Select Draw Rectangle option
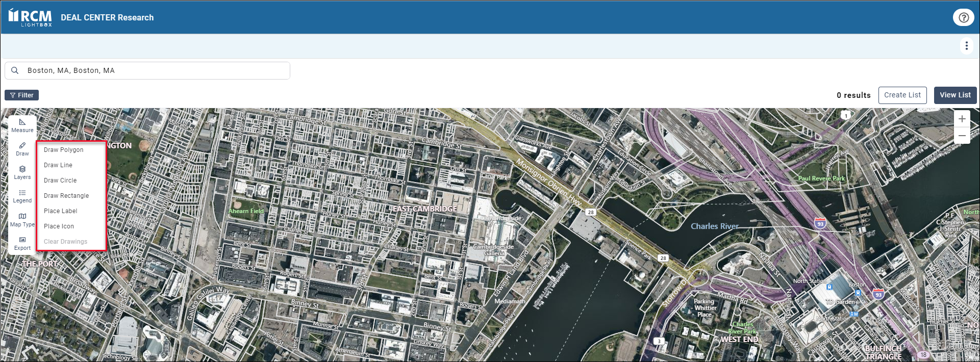The image size is (980, 362). click(66, 196)
